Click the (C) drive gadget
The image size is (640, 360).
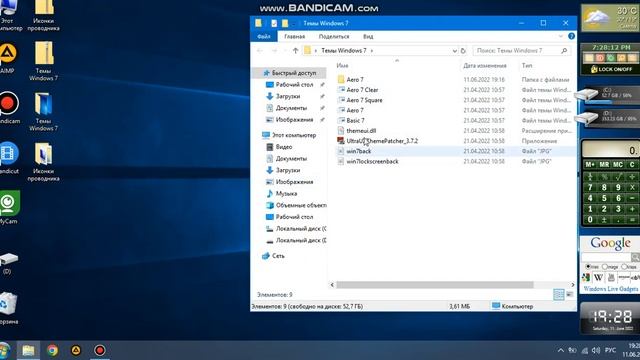608,95
